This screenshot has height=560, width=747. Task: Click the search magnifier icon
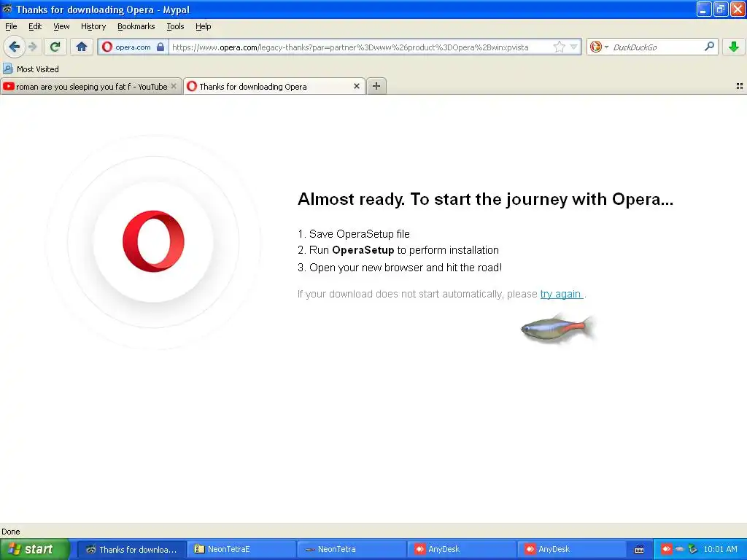(x=709, y=46)
